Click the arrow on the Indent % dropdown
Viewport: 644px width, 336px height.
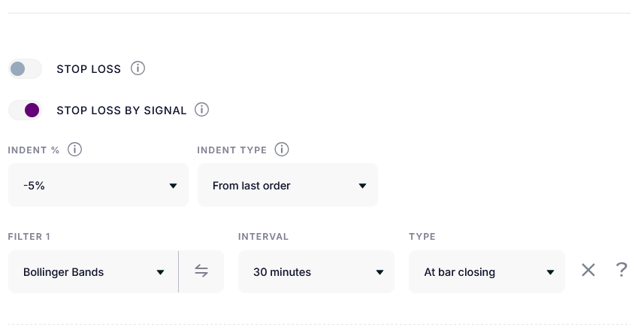174,186
